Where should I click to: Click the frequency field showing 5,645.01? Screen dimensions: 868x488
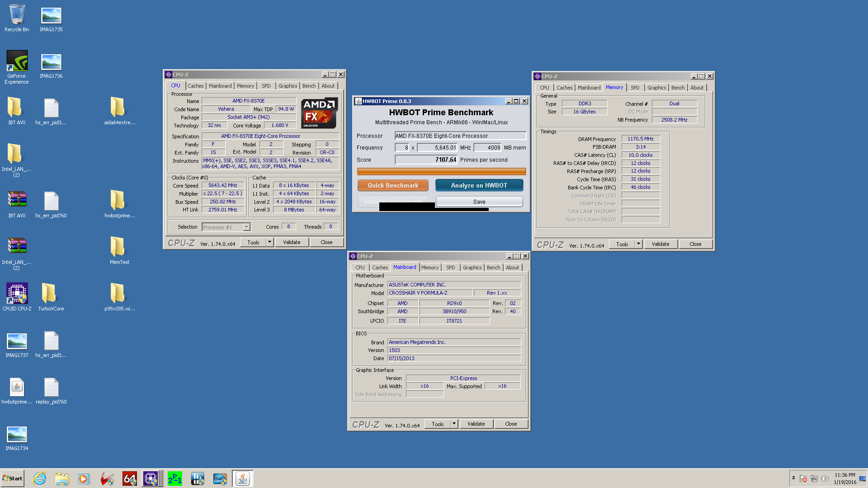437,147
